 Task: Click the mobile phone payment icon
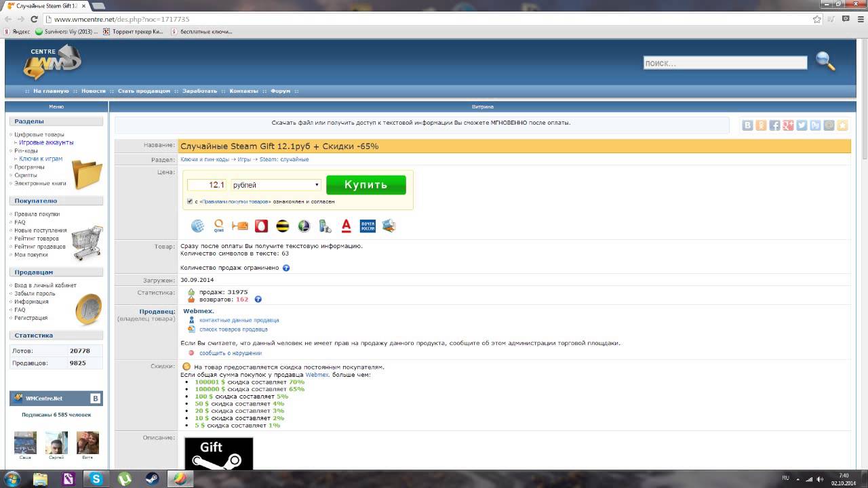coord(325,226)
